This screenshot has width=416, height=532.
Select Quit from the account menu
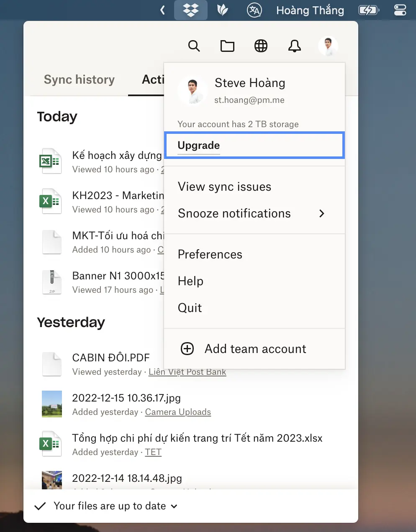[190, 308]
